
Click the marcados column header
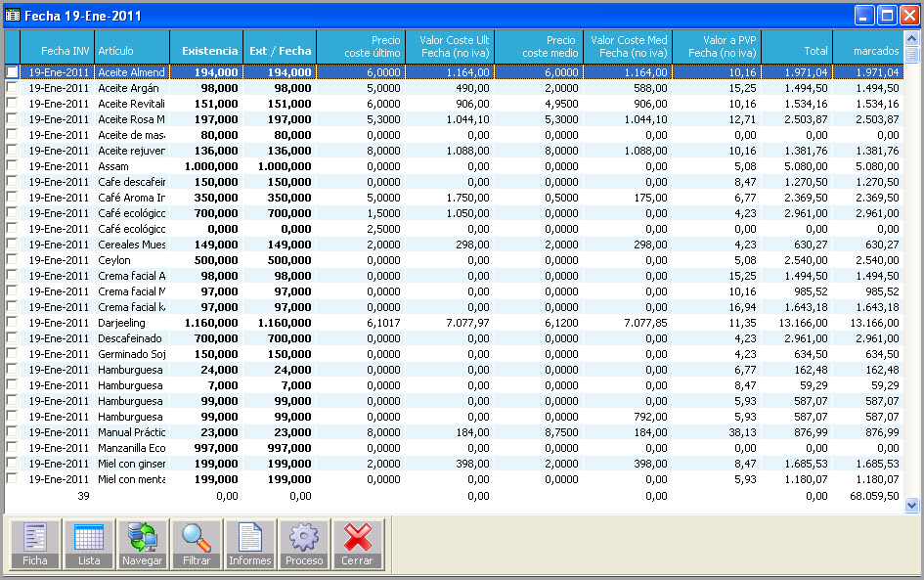coord(868,47)
